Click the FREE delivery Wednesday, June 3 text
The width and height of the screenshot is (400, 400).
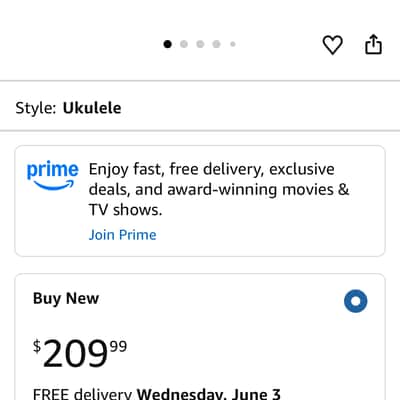[157, 394]
